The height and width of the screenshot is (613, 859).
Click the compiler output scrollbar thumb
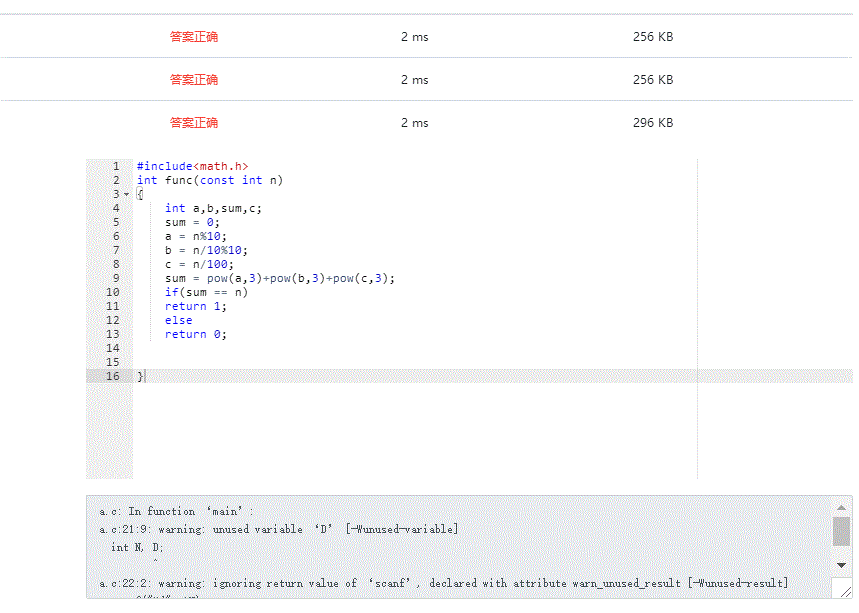[842, 531]
